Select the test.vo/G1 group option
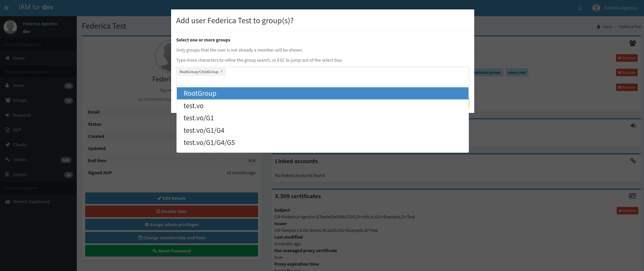The height and width of the screenshot is (271, 644). (198, 118)
